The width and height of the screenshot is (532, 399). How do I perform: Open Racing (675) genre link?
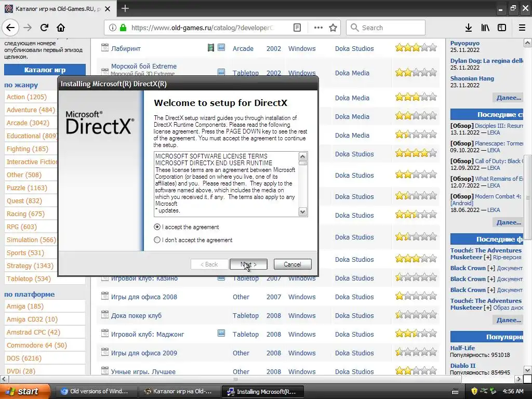pyautogui.click(x=25, y=214)
